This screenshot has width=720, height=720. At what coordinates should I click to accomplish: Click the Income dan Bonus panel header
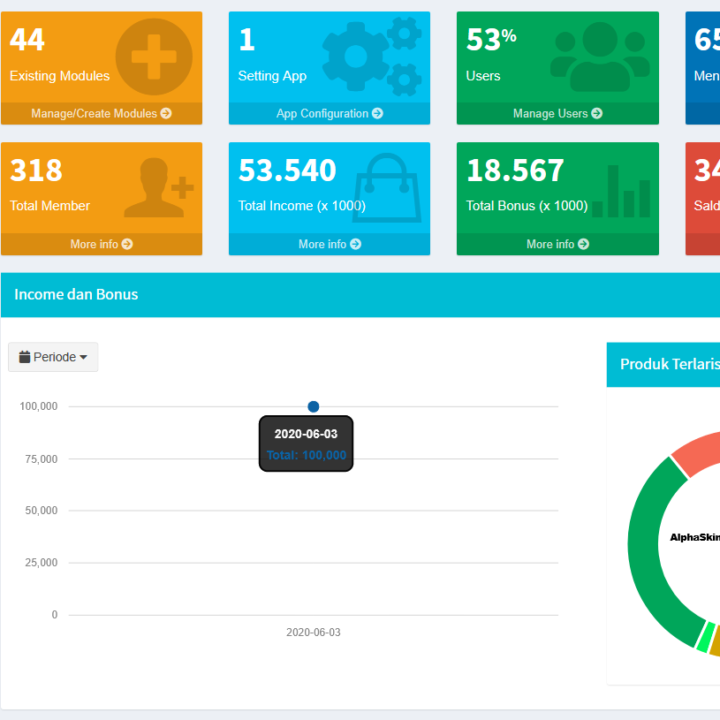pos(76,294)
